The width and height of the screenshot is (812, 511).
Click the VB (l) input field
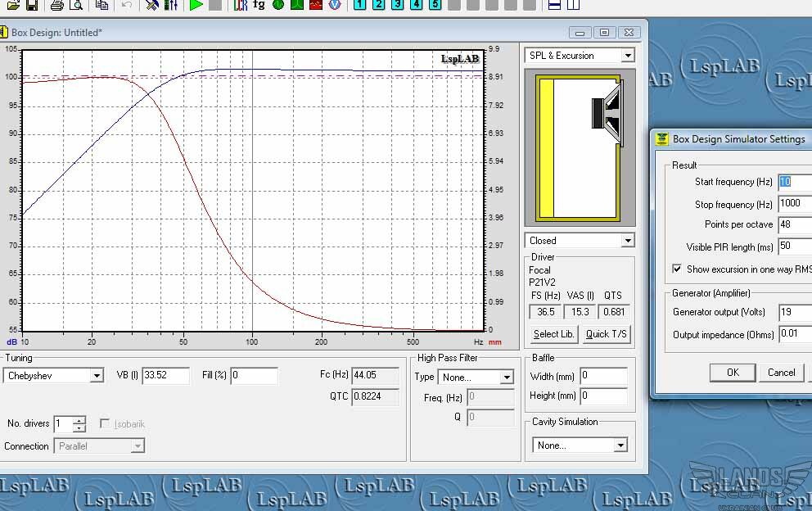pyautogui.click(x=165, y=375)
